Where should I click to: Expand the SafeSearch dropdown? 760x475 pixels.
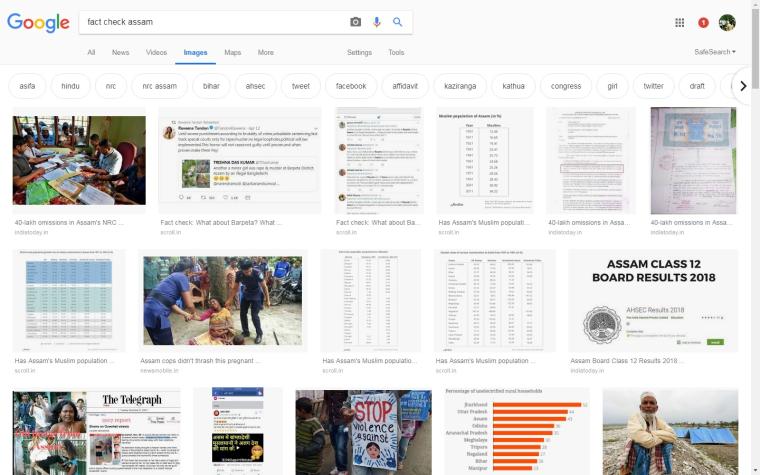pyautogui.click(x=714, y=52)
